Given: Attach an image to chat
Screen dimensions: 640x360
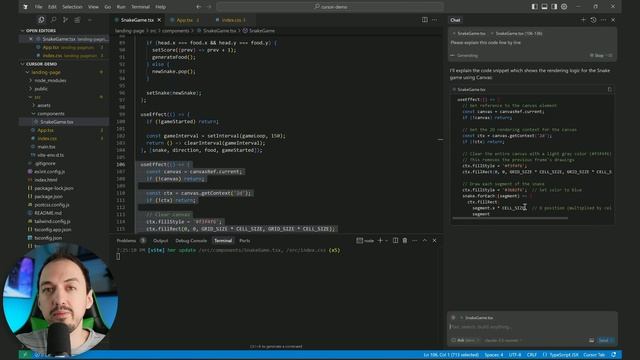Looking at the screenshot, I should [x=591, y=340].
